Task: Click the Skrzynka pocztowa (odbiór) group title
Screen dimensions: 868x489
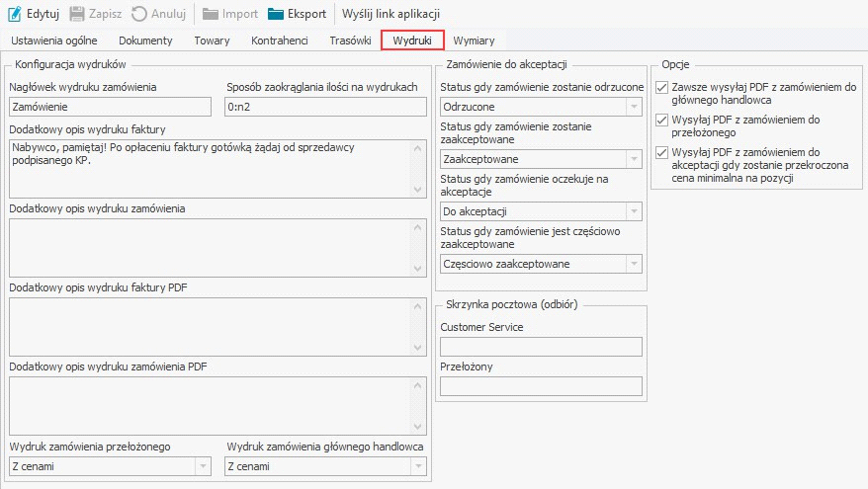Action: click(x=511, y=304)
